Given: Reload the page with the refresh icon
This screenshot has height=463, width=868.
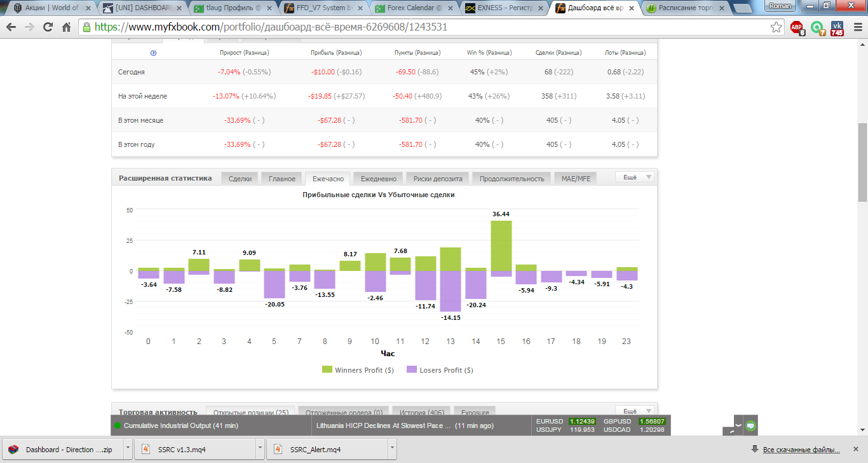Looking at the screenshot, I should coord(48,27).
